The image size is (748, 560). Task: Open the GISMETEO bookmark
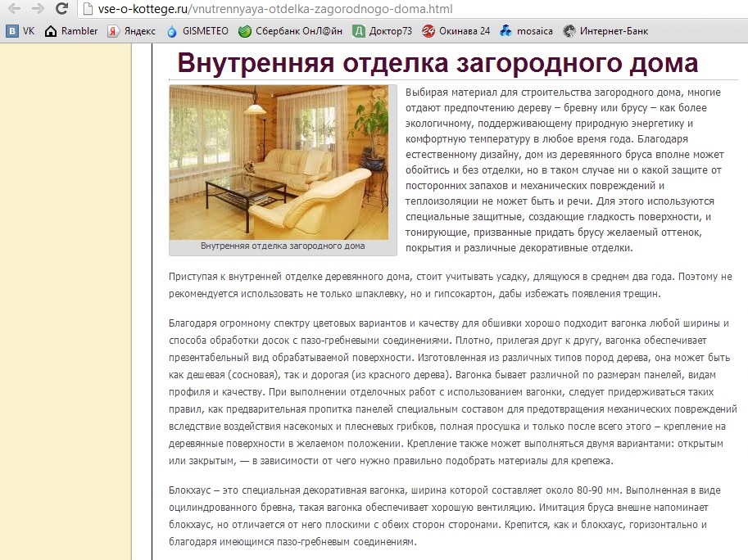[x=197, y=31]
